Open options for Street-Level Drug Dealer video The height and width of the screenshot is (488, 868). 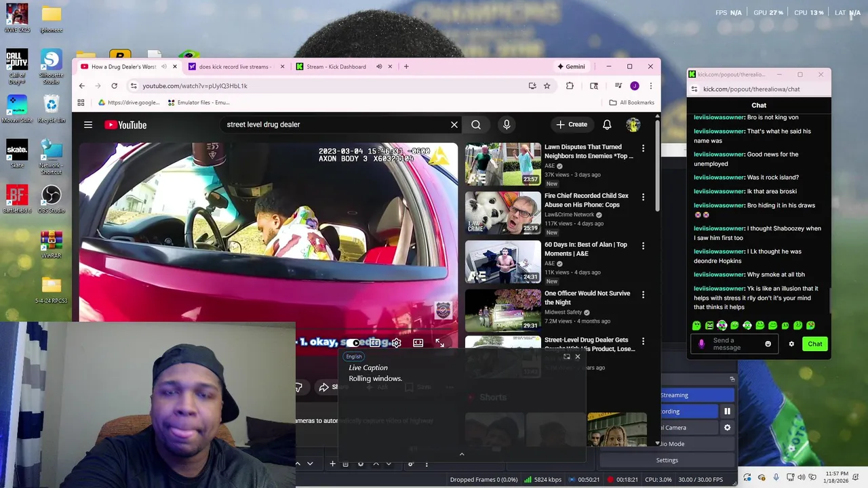click(643, 341)
